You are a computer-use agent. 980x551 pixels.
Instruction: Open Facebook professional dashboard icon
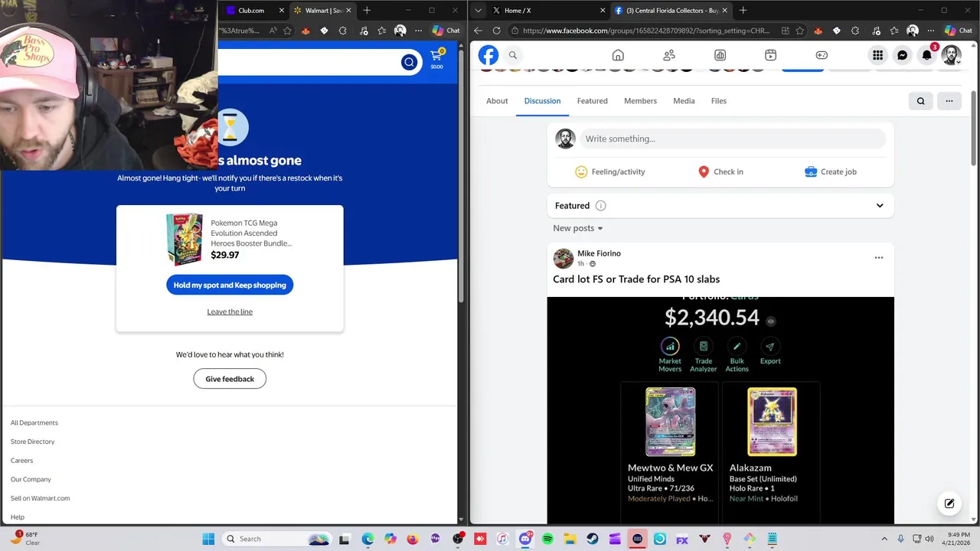(x=720, y=55)
